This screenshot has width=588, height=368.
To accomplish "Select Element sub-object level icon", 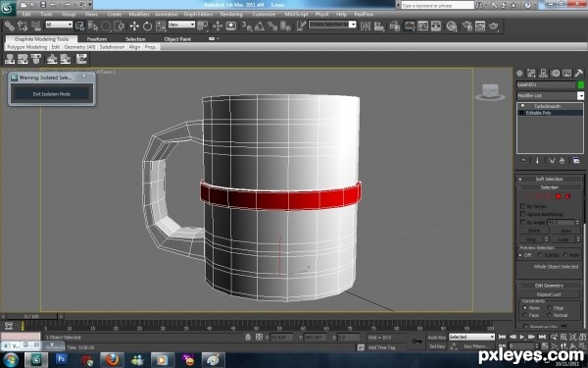I will 567,196.
